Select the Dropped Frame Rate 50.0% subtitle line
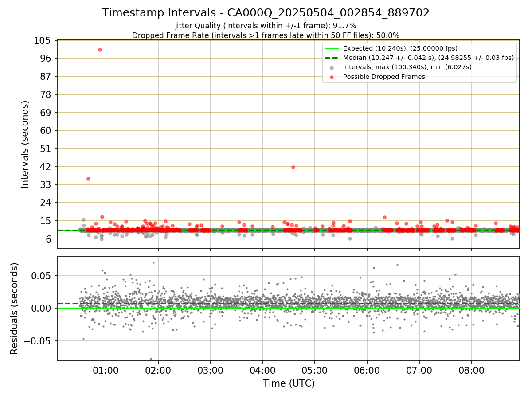532x399 pixels. pos(266,35)
